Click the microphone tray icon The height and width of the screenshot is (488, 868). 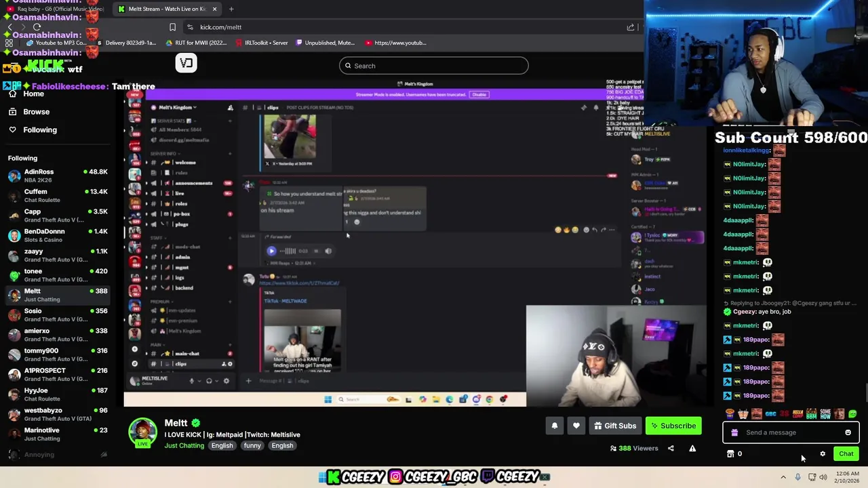point(797,477)
